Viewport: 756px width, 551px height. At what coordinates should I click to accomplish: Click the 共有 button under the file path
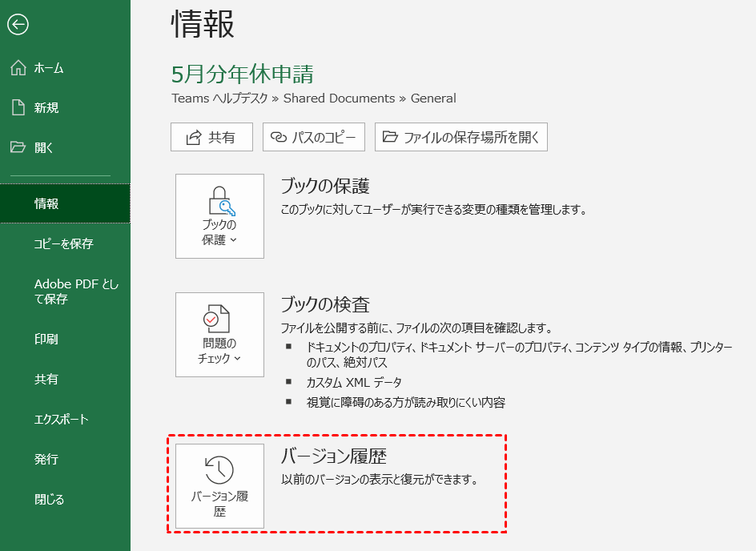click(211, 137)
